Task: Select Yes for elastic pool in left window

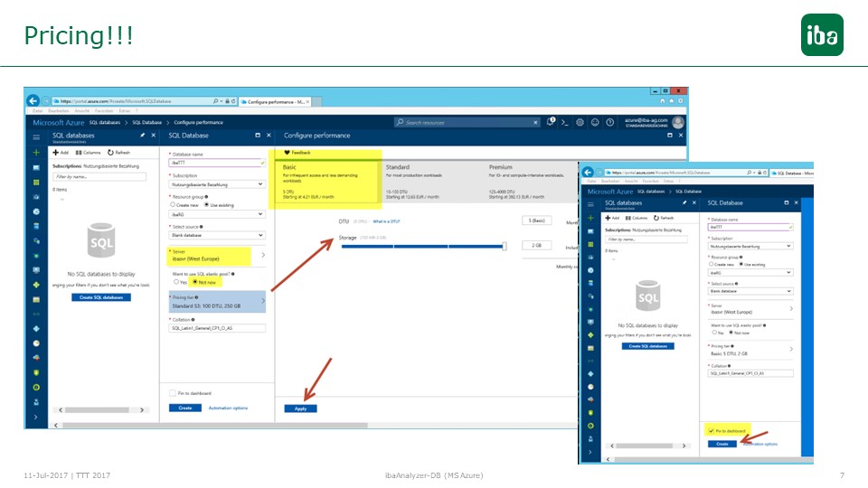Action: 176,282
